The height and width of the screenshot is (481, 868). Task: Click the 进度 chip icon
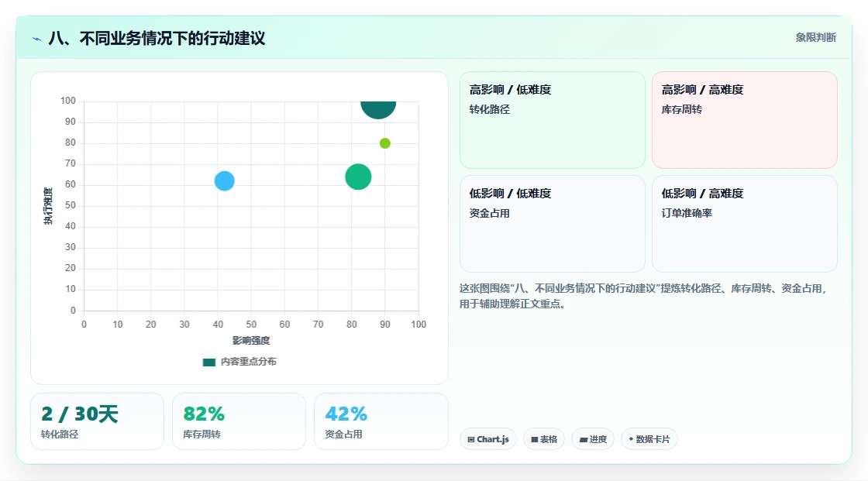point(584,439)
